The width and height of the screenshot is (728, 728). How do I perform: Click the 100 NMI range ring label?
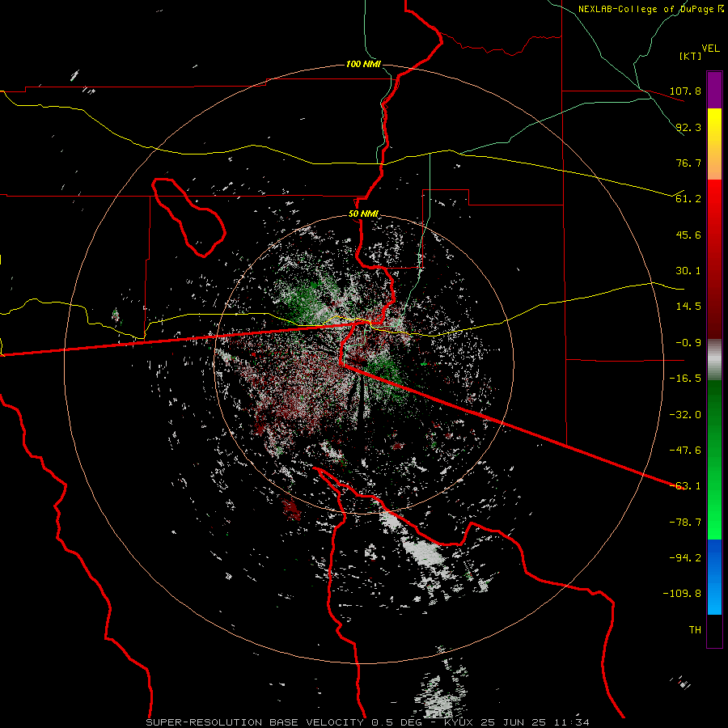[x=363, y=64]
